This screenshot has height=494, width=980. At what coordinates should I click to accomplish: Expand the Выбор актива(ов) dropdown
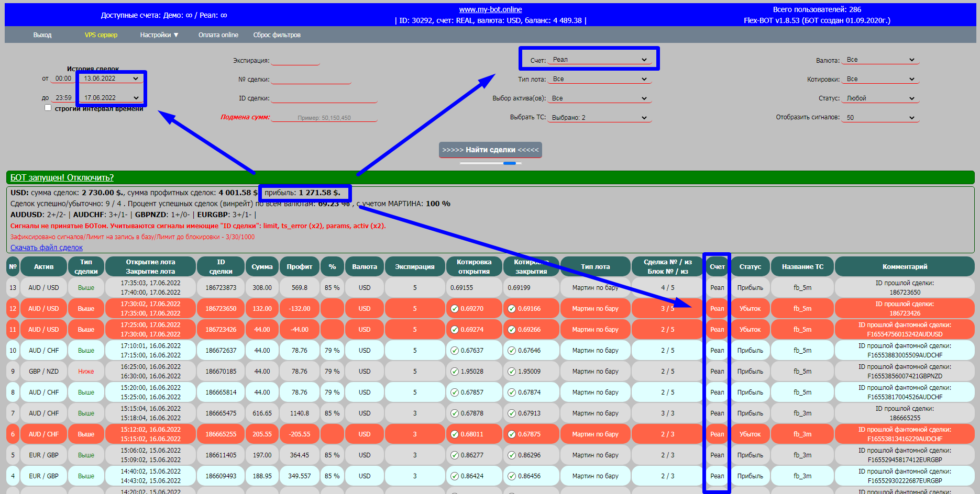[x=600, y=98]
